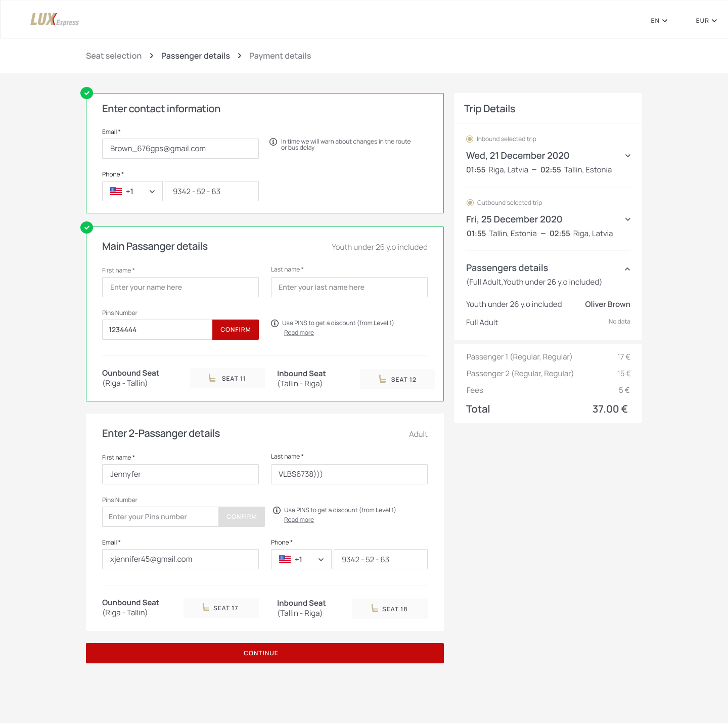728x723 pixels.
Task: Click the Seat 12 inbound seat button
Action: point(397,379)
